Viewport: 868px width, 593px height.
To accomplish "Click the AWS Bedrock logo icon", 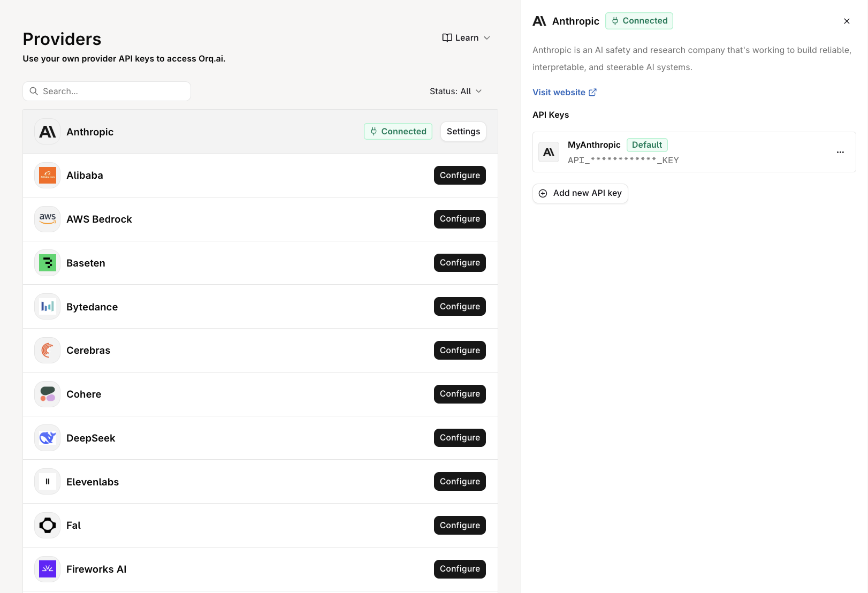I will pyautogui.click(x=48, y=219).
